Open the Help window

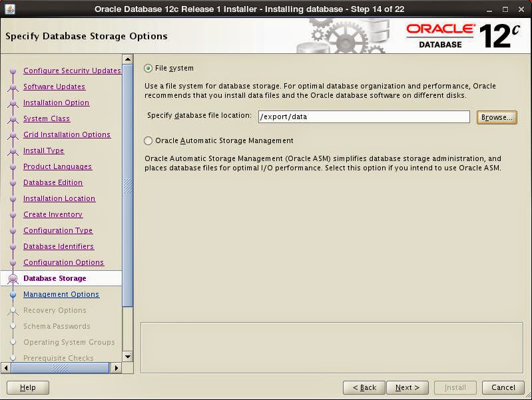28,387
